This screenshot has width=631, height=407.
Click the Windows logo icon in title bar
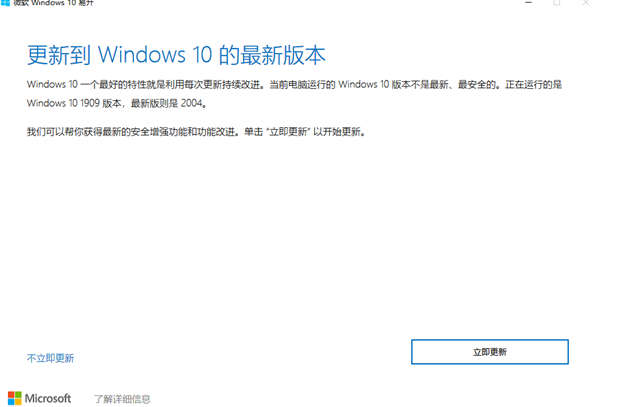tap(6, 2)
